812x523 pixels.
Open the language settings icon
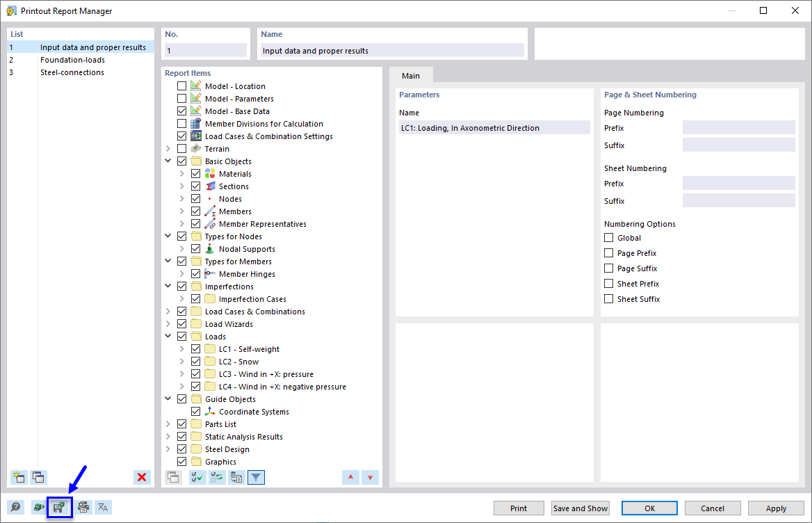coord(102,507)
